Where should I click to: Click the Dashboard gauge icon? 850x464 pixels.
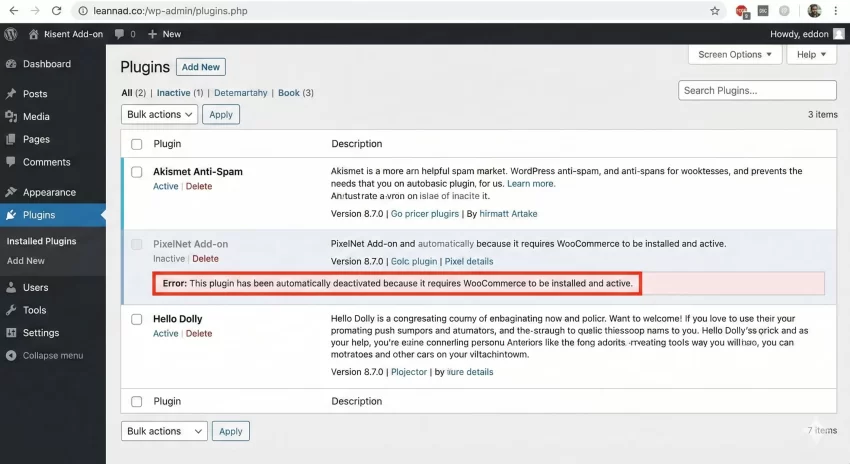(x=11, y=64)
